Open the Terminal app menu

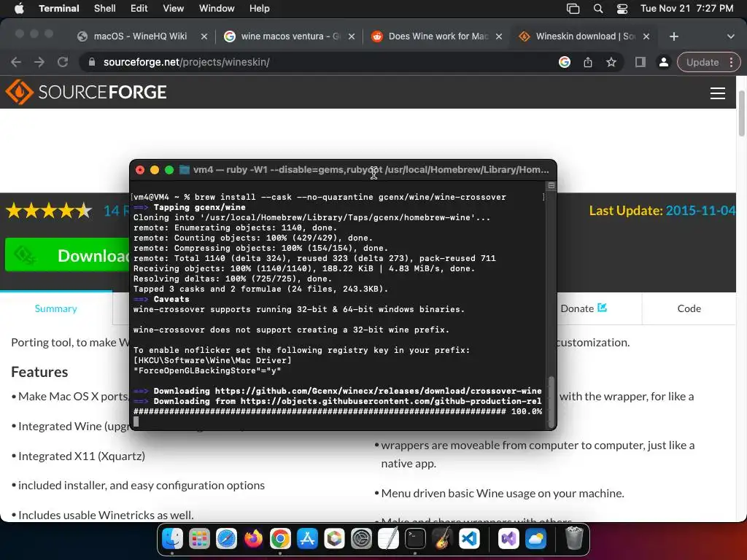59,9
